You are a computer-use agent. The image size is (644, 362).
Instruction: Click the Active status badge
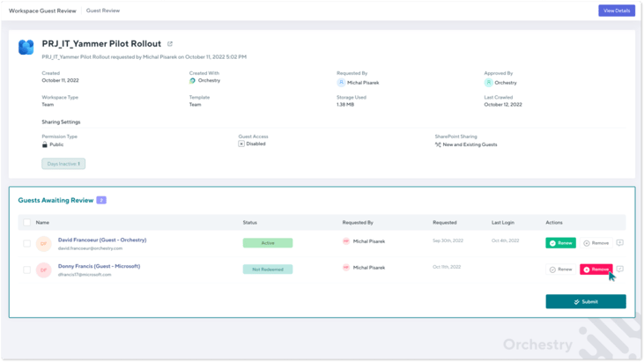click(x=268, y=243)
